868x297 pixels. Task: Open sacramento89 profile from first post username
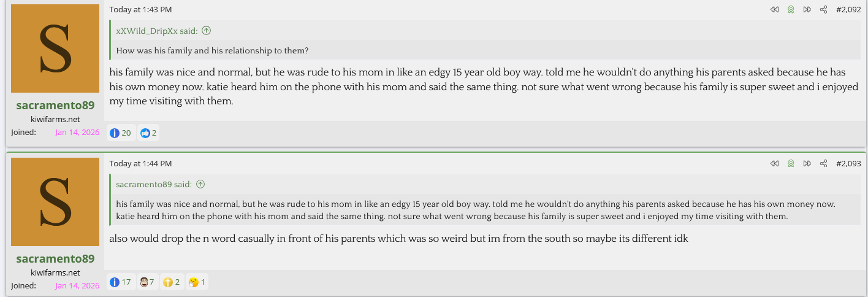tap(55, 106)
